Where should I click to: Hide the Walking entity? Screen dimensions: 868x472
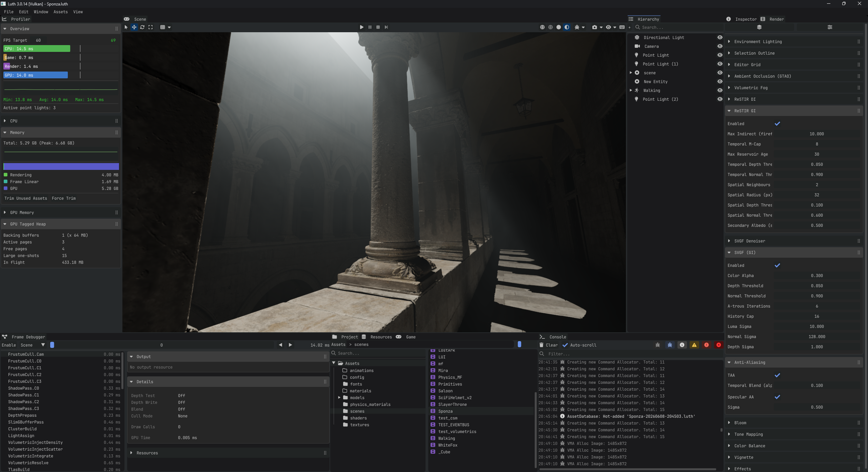tap(719, 91)
